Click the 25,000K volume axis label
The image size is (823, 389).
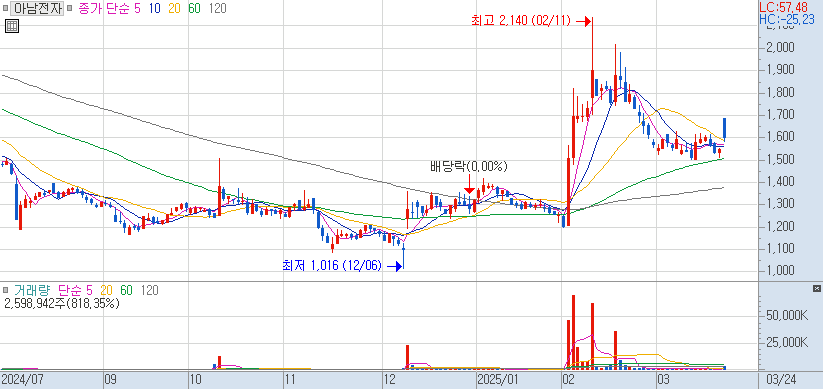pos(786,343)
